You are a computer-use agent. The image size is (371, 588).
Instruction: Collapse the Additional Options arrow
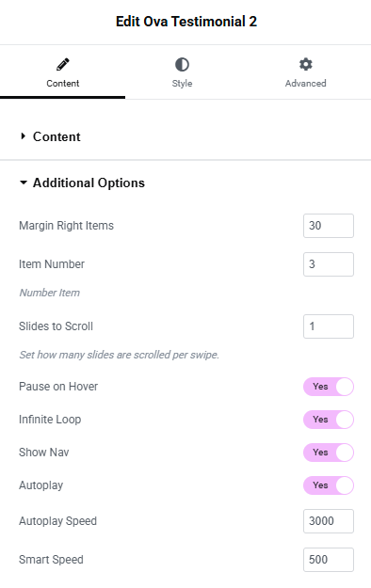coord(24,183)
